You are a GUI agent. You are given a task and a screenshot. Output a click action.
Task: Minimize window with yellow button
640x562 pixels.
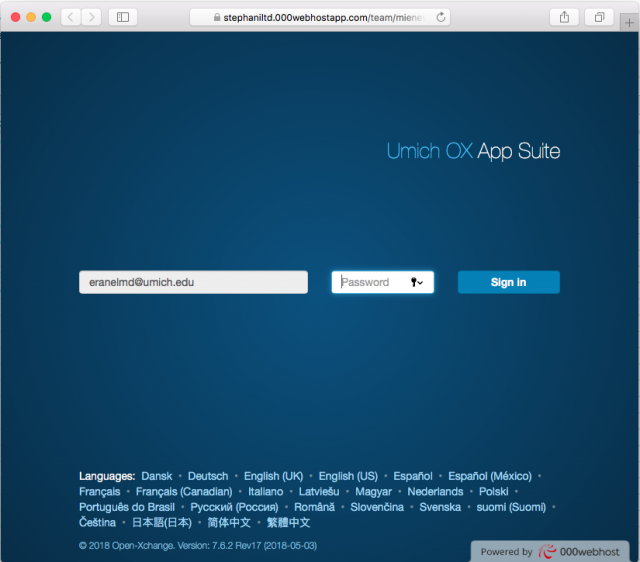(x=31, y=17)
